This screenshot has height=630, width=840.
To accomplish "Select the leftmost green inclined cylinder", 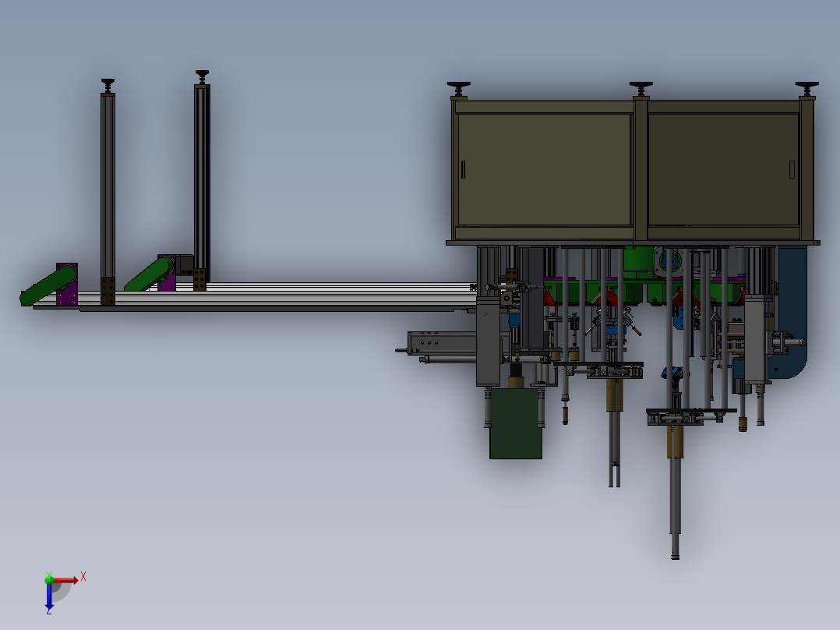I will [48, 285].
